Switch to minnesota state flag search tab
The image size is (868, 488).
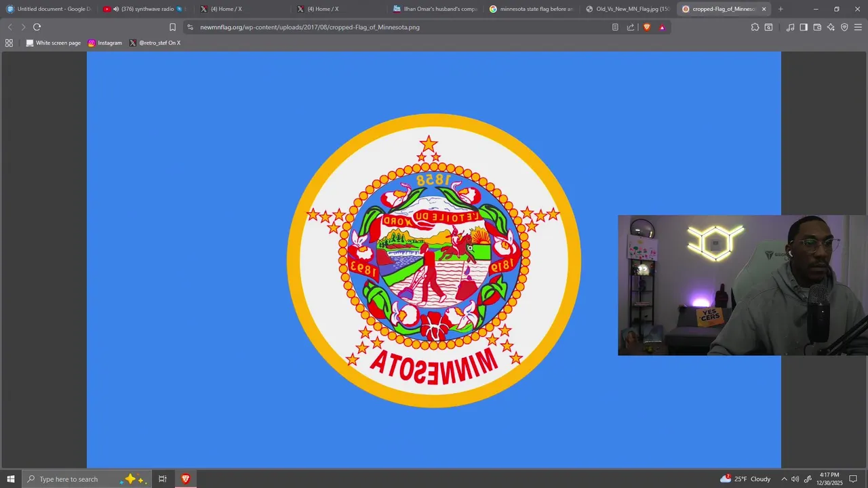click(x=532, y=9)
